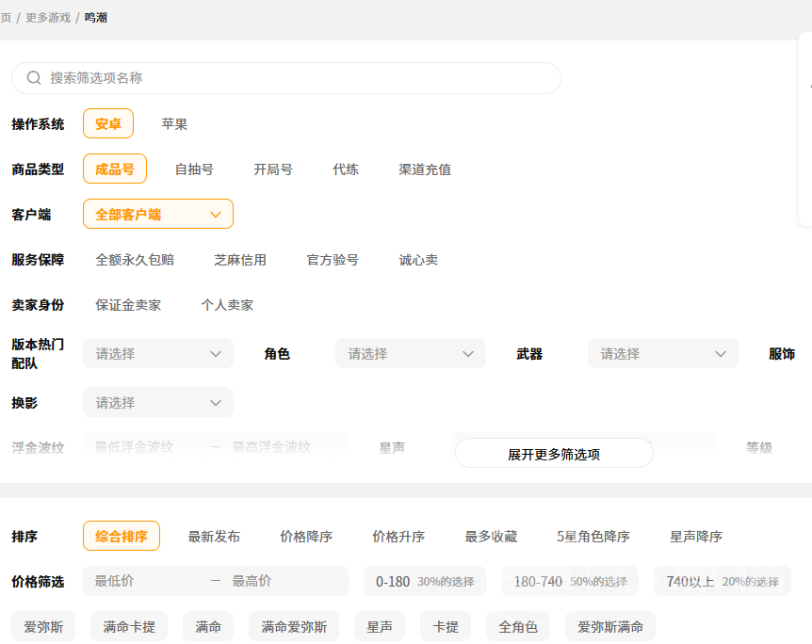Viewport: 812px width, 644px height.
Task: Toggle the 官方验号 service filter
Action: click(x=333, y=260)
